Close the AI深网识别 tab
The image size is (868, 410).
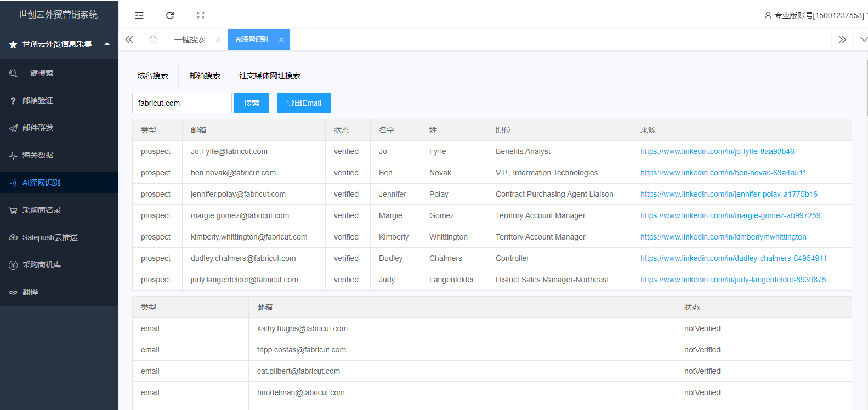281,39
